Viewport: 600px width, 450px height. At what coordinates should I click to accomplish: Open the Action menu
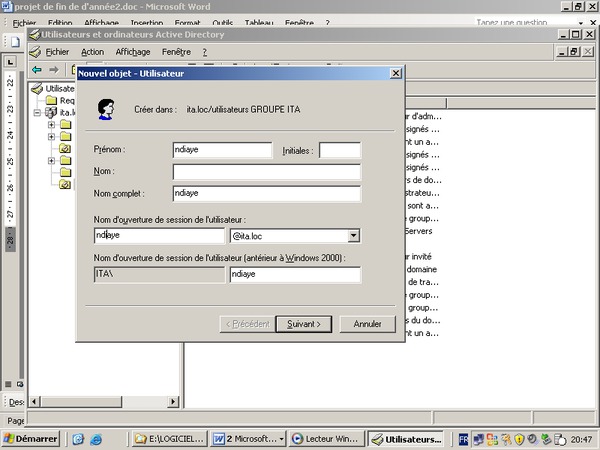(92, 52)
